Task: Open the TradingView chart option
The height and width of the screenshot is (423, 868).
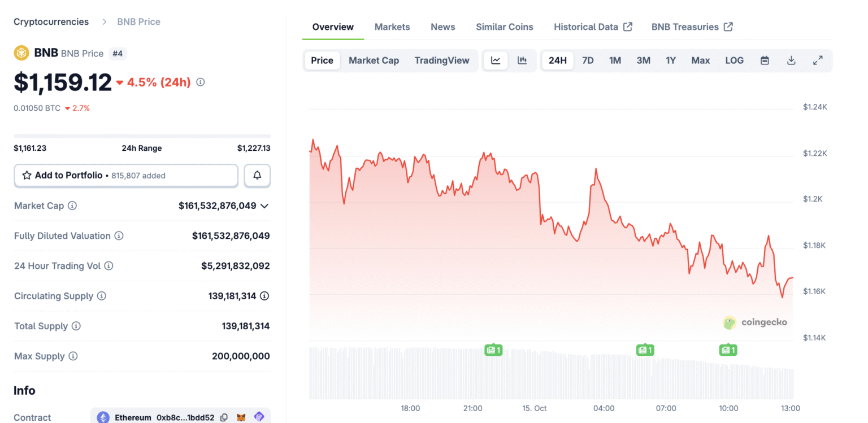Action: tap(442, 60)
